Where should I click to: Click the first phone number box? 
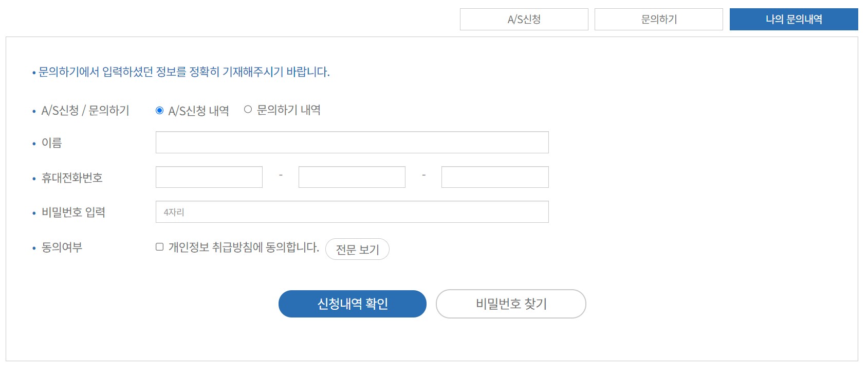coord(209,176)
